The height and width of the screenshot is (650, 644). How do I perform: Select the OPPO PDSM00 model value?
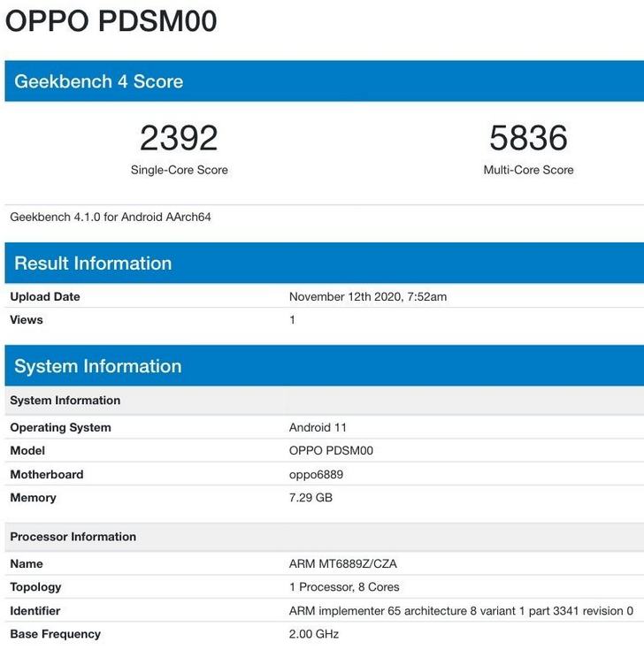point(331,451)
